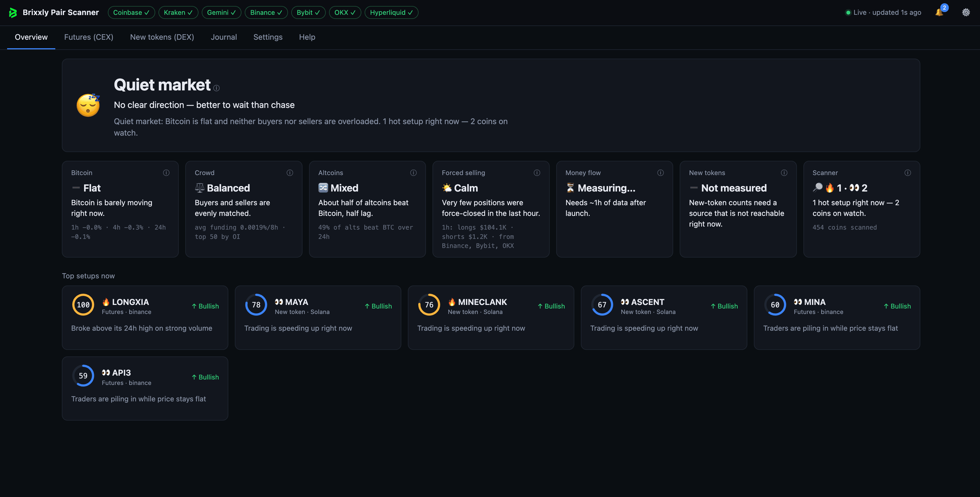Click info icon on Money flow card
The width and height of the screenshot is (980, 497).
(661, 173)
